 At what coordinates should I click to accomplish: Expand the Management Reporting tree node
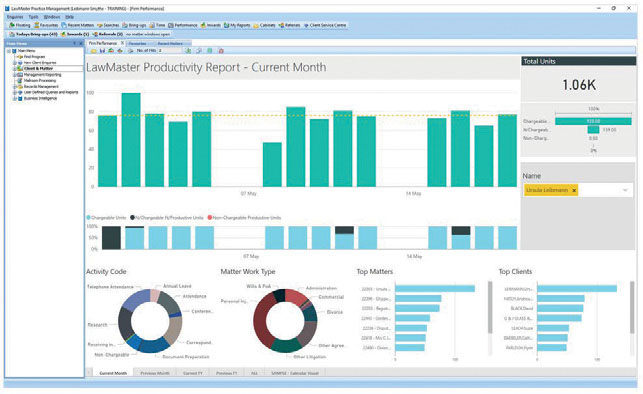(x=14, y=75)
